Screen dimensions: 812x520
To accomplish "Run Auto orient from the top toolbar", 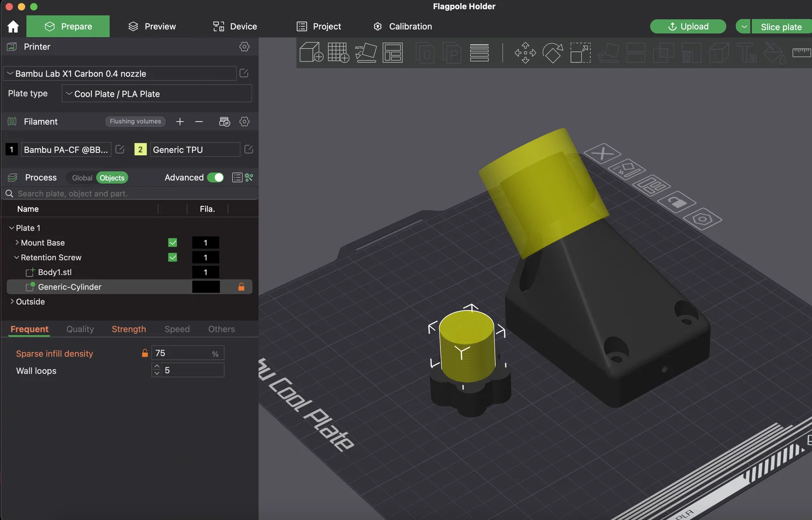I will click(x=365, y=53).
